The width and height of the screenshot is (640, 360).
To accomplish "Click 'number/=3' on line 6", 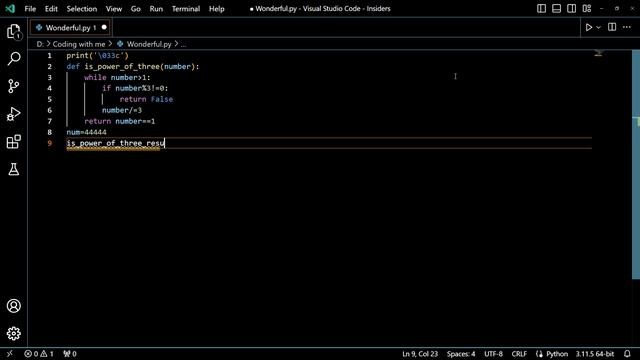I will (x=122, y=110).
